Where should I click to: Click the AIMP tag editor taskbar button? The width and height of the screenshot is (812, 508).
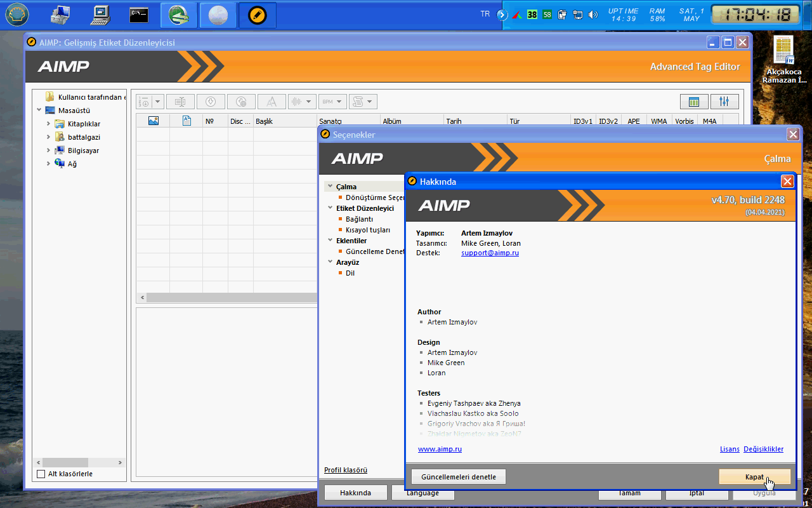(257, 15)
